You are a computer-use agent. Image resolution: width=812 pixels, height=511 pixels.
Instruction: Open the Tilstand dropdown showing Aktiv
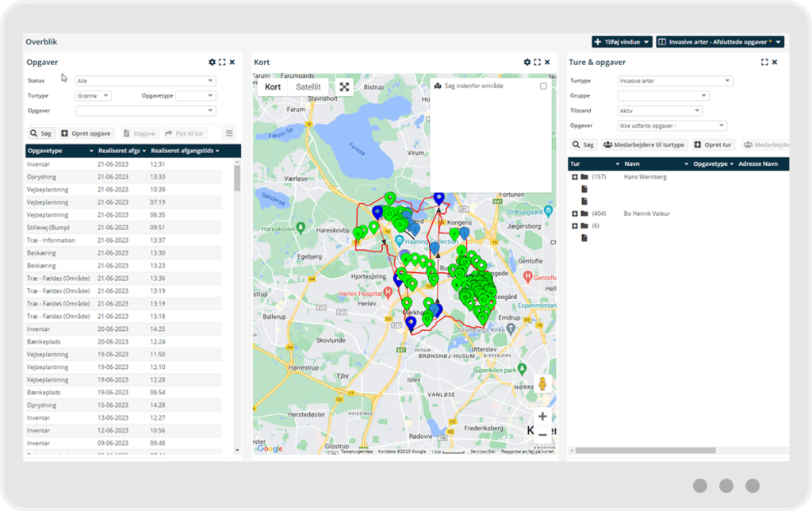click(x=659, y=110)
